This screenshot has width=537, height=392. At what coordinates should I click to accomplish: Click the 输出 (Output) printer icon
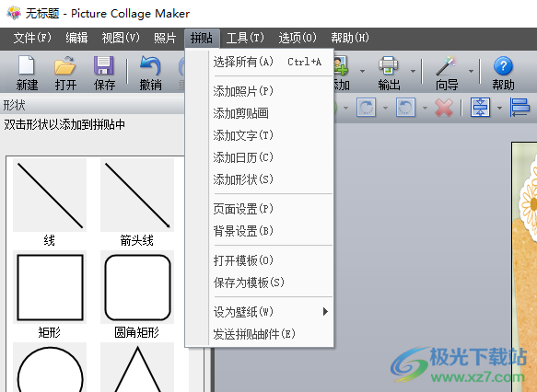click(389, 65)
